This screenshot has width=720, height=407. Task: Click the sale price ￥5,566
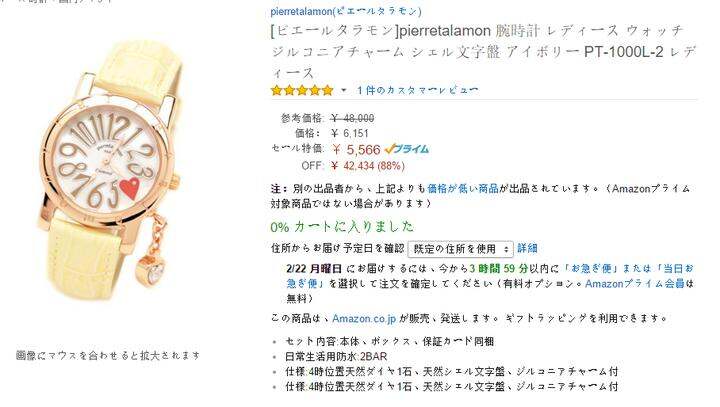356,150
